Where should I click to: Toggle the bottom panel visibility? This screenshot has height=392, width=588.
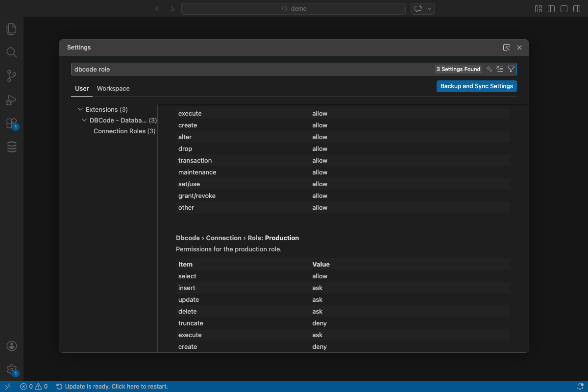point(563,8)
